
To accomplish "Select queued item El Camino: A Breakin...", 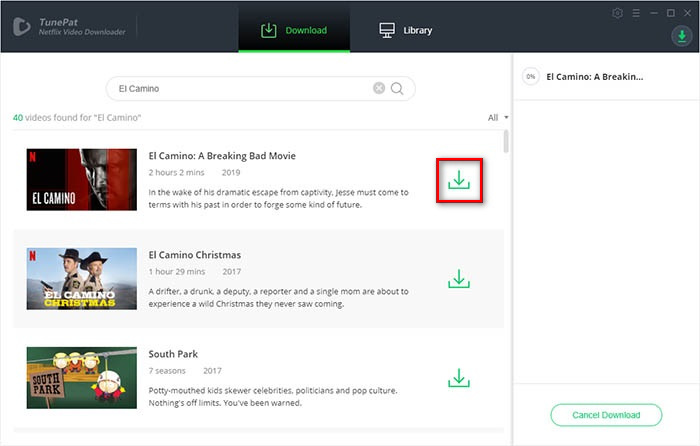I will pos(595,77).
